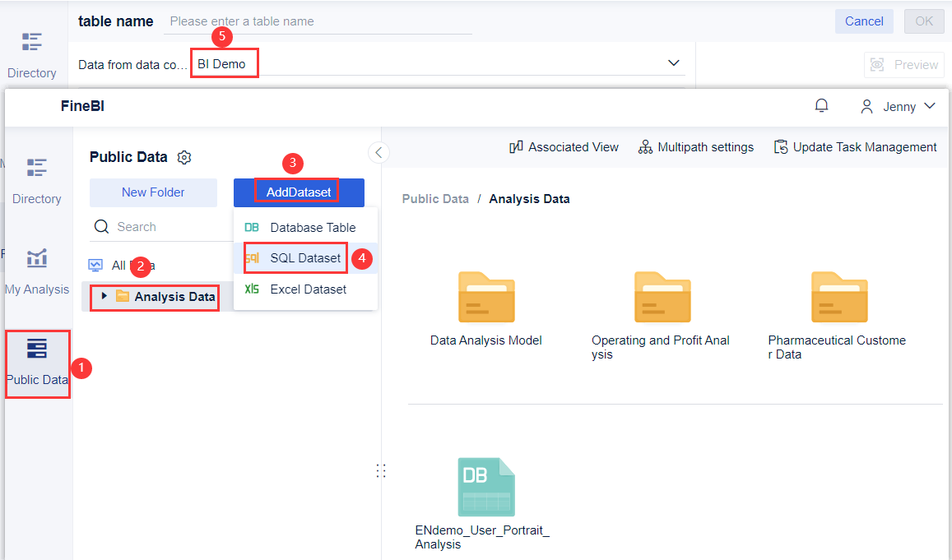This screenshot has width=952, height=560.
Task: Open the Data Analysis Model folder
Action: coord(485,297)
